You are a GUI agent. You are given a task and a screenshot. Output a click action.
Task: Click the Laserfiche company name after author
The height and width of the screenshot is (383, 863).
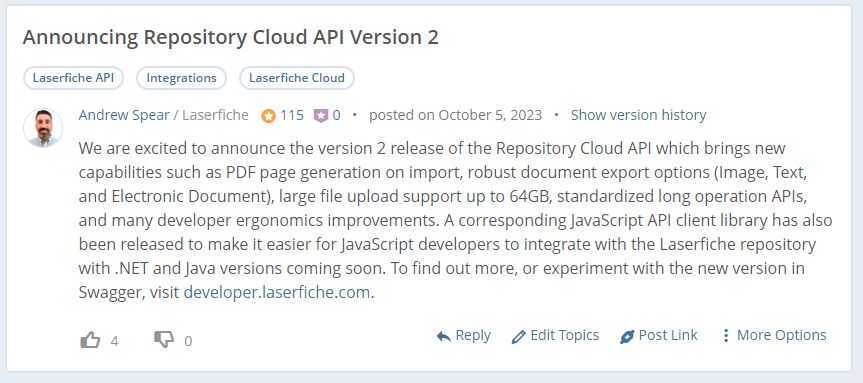(x=216, y=115)
